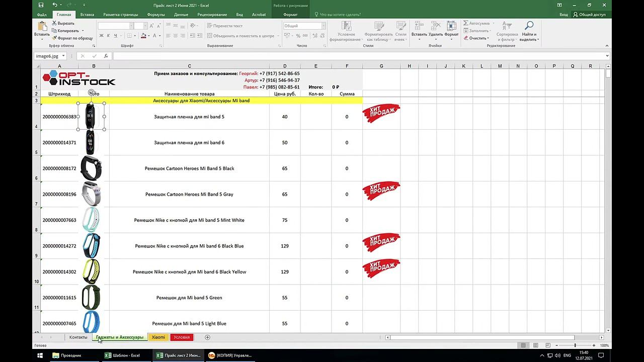Switch to the Data (Данные) tab
The width and height of the screenshot is (644, 362).
tap(181, 15)
